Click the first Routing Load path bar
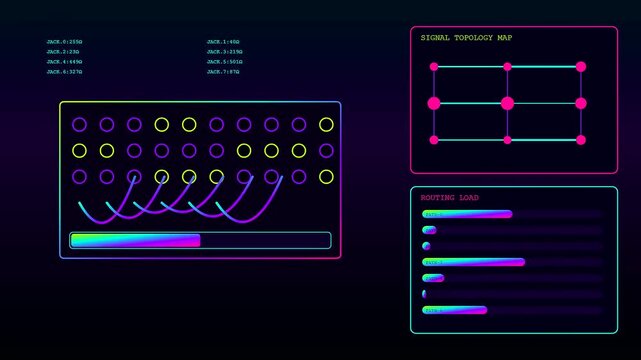This screenshot has height=360, width=641. click(x=467, y=214)
